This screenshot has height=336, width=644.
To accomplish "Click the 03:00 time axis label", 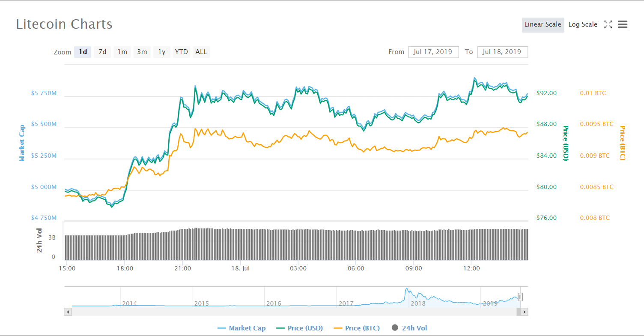I will point(298,269).
